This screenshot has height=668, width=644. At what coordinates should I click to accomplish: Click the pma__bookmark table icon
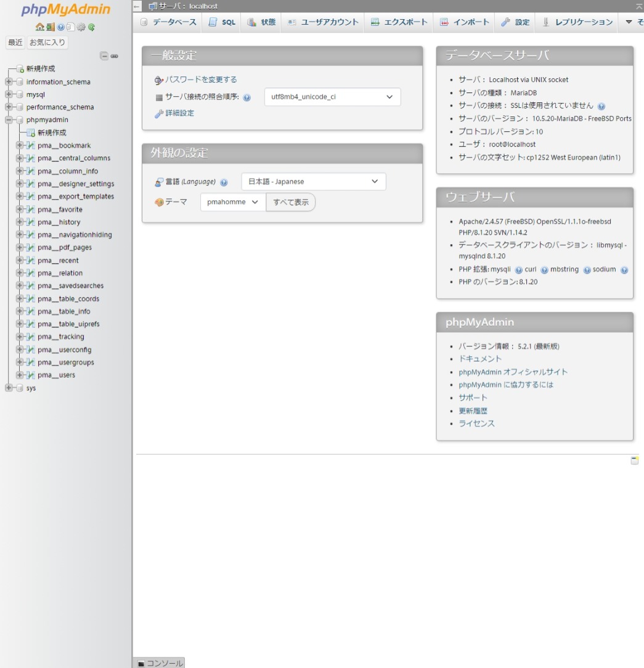point(30,145)
